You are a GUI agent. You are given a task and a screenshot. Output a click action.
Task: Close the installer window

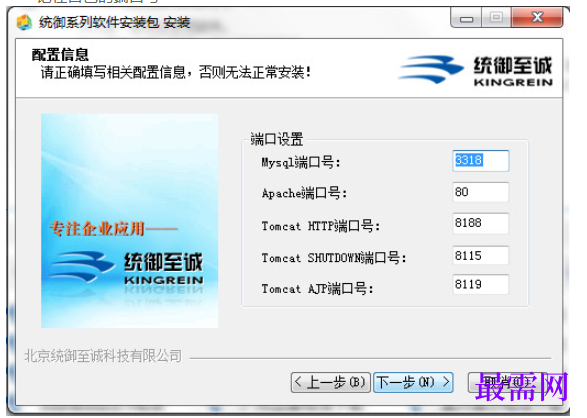[537, 18]
